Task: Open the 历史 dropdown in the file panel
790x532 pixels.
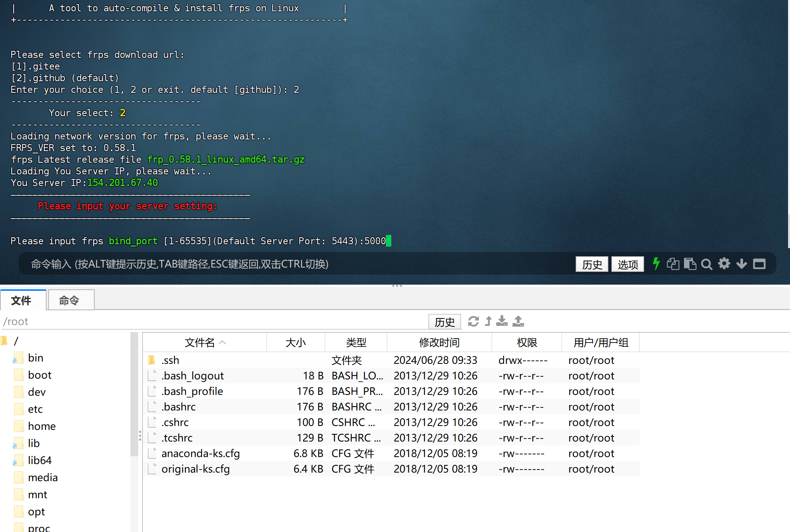Action: tap(444, 322)
